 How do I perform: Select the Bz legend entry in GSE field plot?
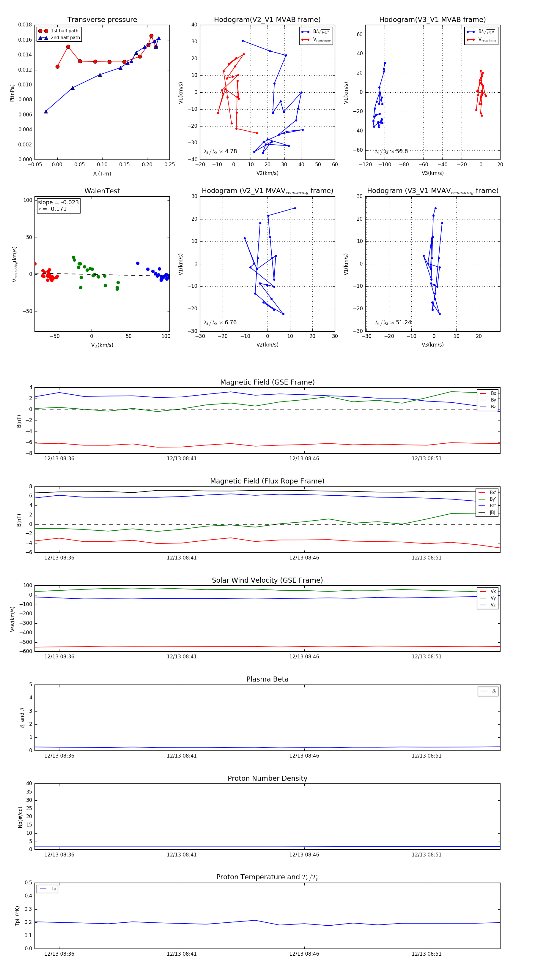click(x=488, y=407)
